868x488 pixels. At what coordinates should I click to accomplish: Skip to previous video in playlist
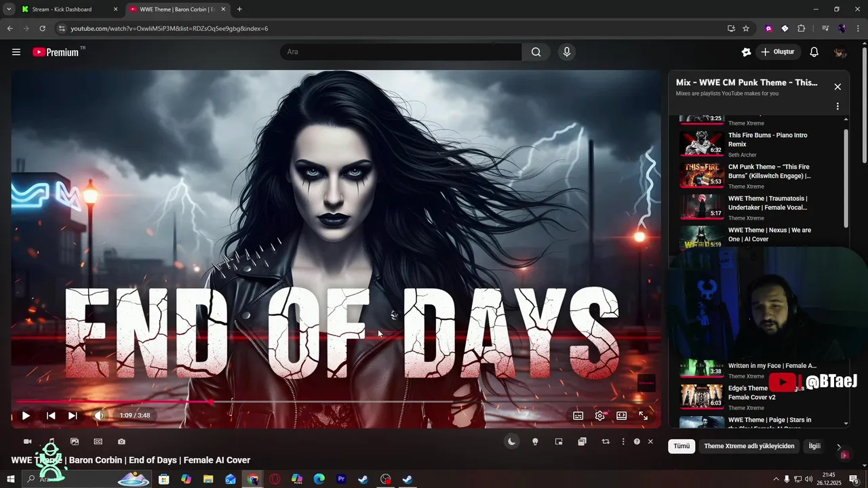pos(51,415)
